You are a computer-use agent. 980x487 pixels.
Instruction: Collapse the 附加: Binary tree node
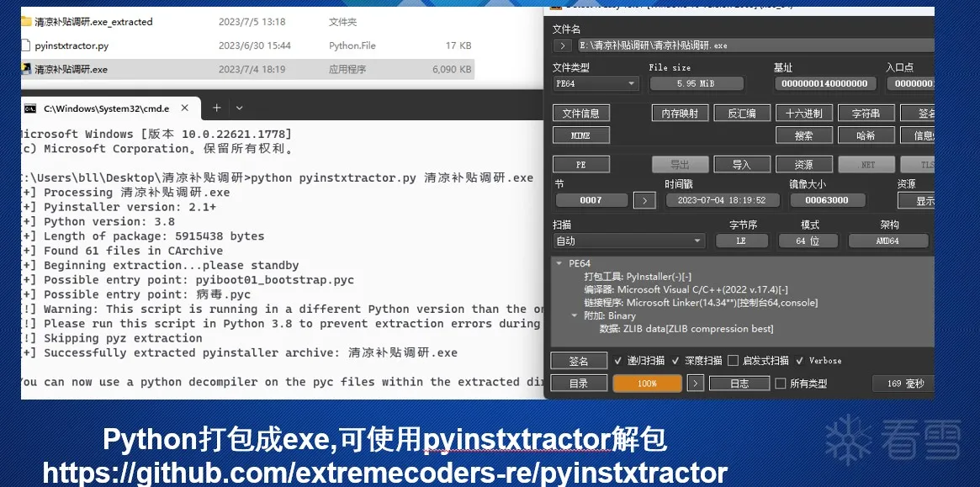pyautogui.click(x=575, y=315)
